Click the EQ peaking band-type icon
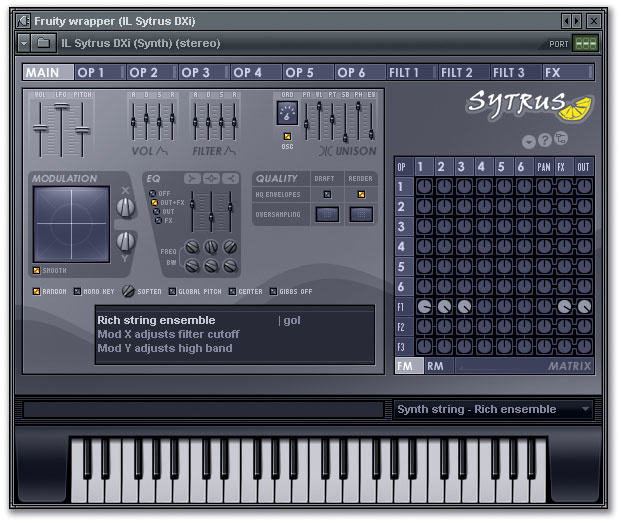The height and width of the screenshot is (523, 621). [211, 179]
